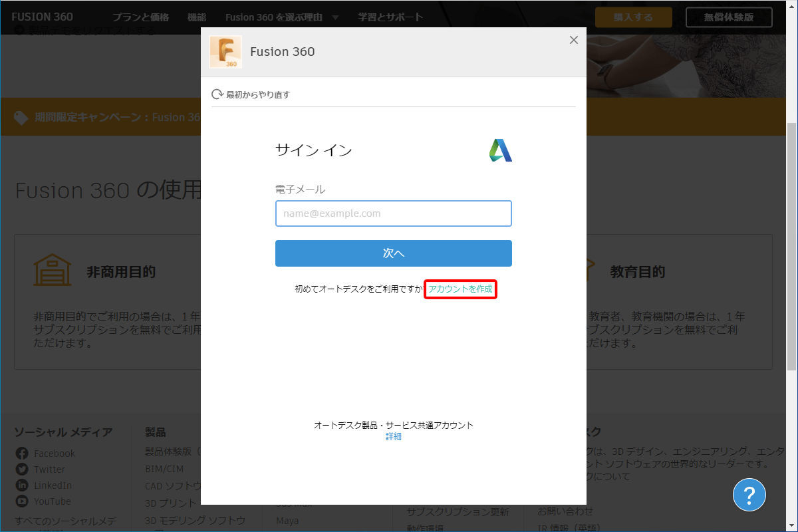This screenshot has width=798, height=532.
Task: Click the 購入する button in the header
Action: [634, 17]
